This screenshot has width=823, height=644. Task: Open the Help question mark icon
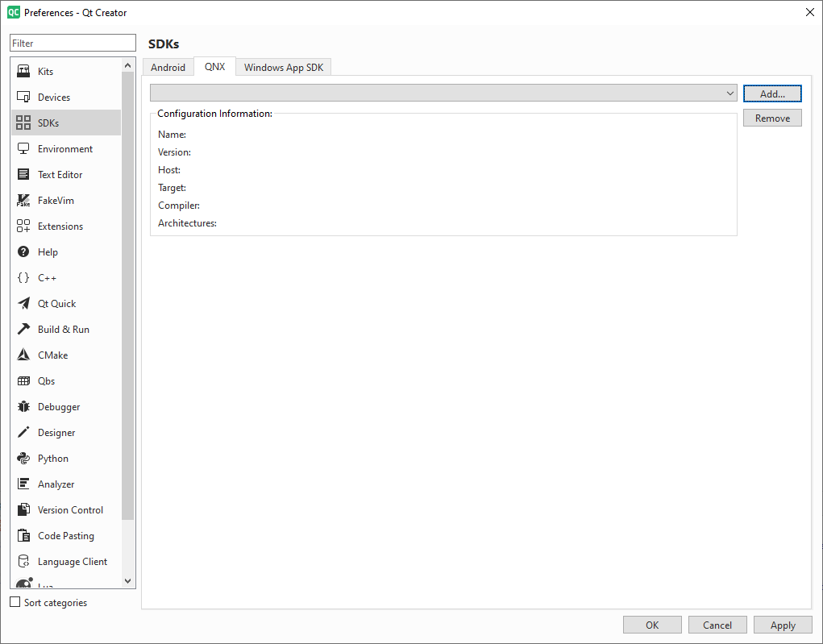[23, 251]
